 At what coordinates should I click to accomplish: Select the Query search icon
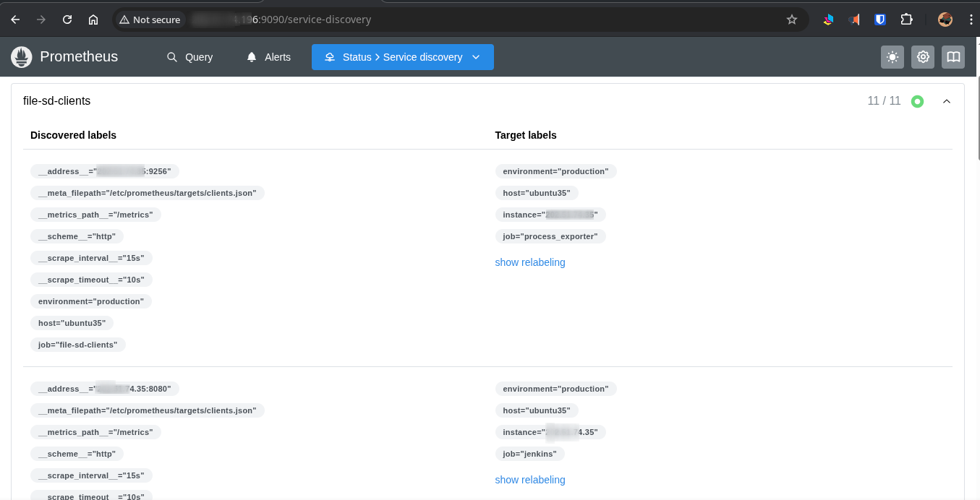coord(171,56)
